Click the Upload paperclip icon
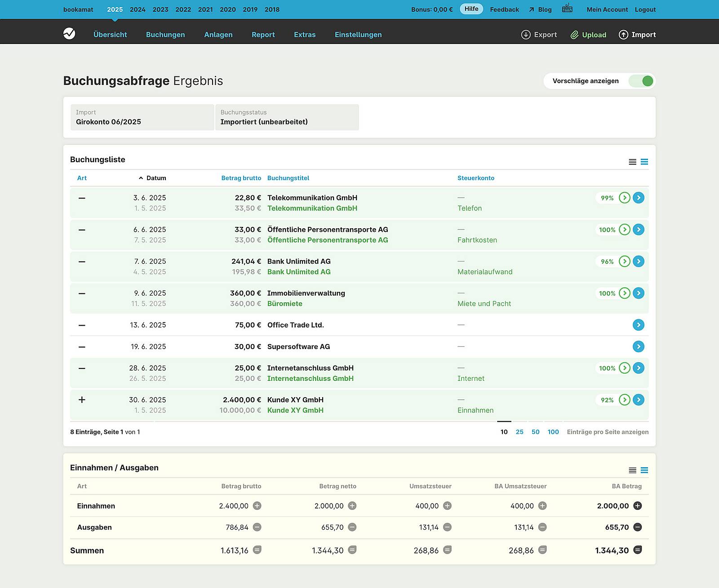Screen dimensions: 719x588 574,35
